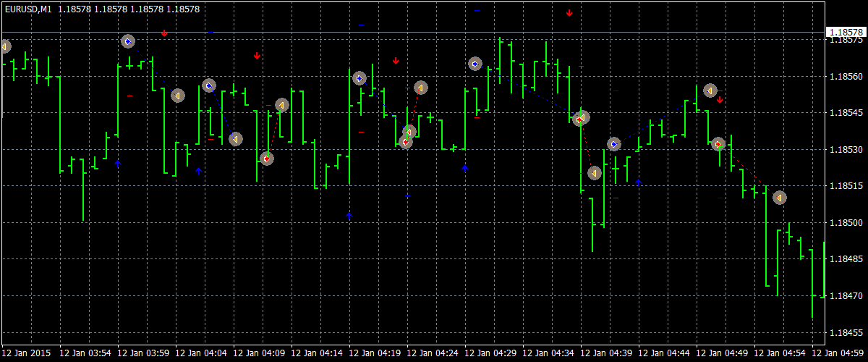Viewport: 868px width, 362px height.
Task: Select the orange trade marker near 04:25 at 1.18555
Action: (421, 88)
